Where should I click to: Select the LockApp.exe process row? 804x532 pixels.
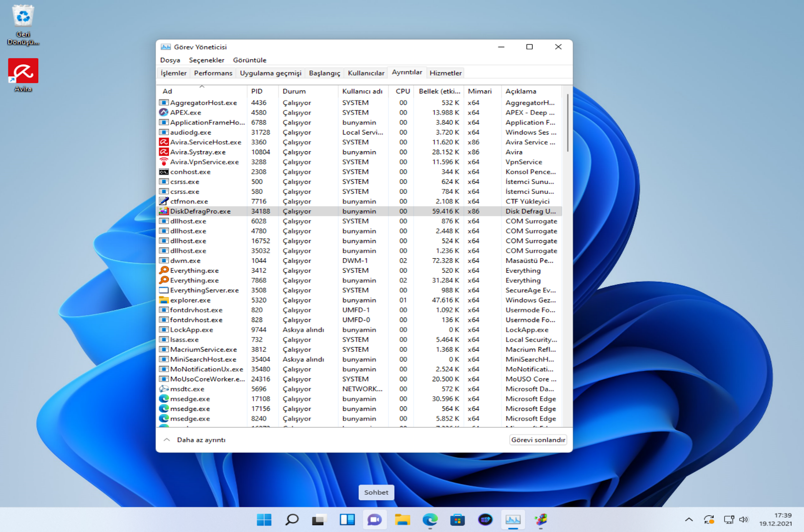[x=360, y=330]
